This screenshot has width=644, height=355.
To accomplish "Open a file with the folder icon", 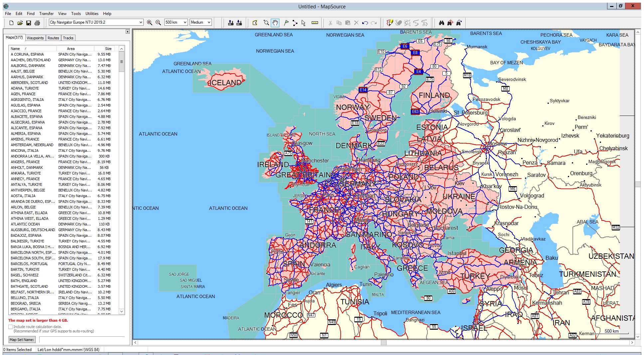I will [x=20, y=23].
